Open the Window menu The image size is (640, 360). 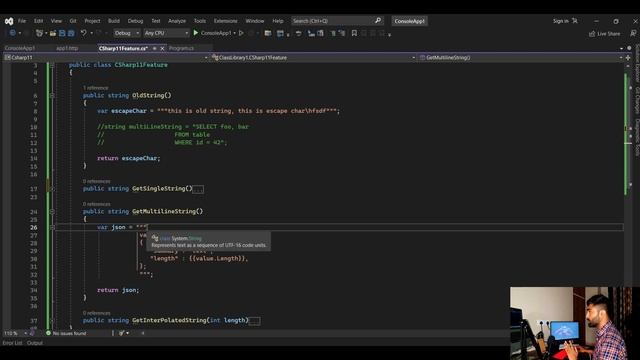pyautogui.click(x=255, y=21)
